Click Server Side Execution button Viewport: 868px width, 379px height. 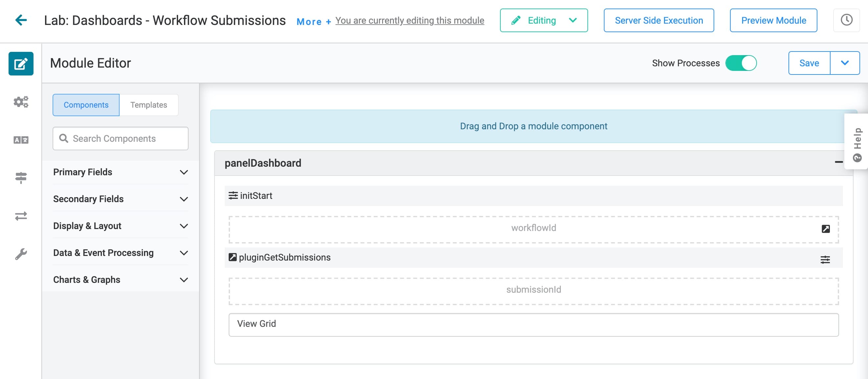[x=658, y=20]
